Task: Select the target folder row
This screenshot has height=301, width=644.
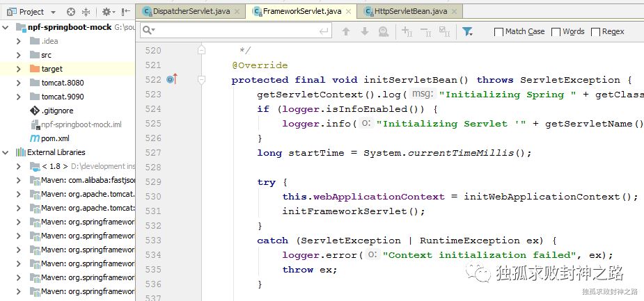Action: [68, 69]
